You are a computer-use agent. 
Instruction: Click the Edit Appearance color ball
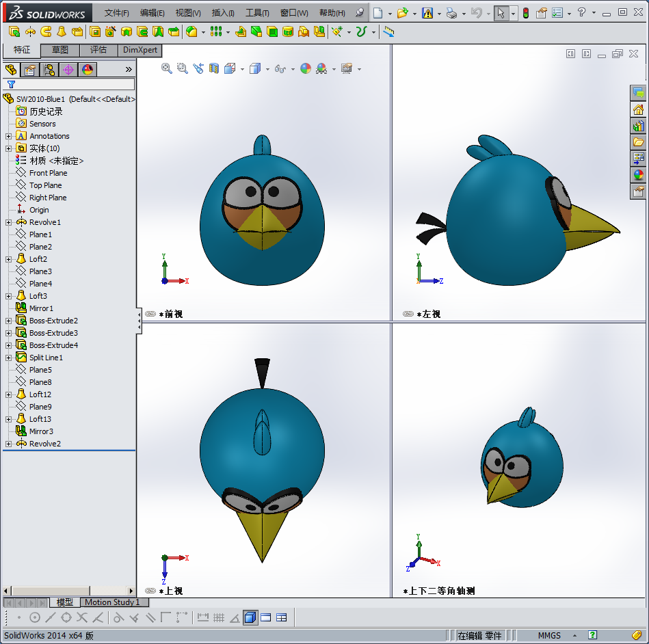point(306,68)
